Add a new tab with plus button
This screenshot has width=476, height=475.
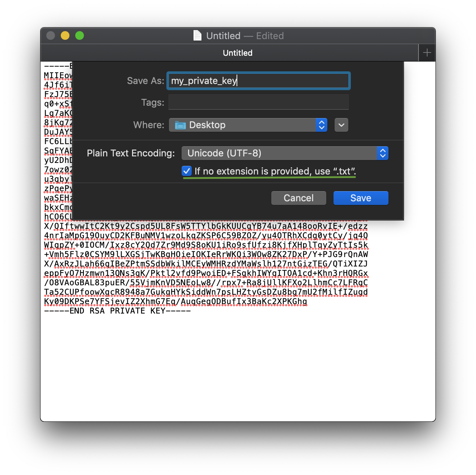(x=427, y=53)
